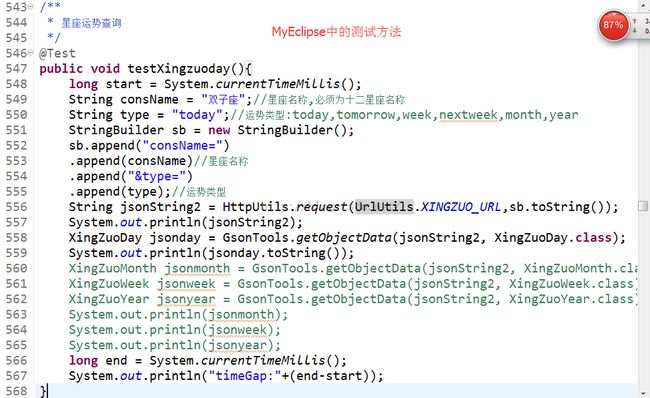Click the vertical scrollbar down arrow

(643, 393)
